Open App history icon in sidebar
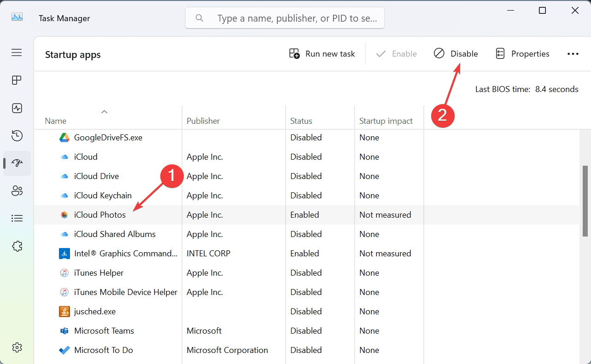The height and width of the screenshot is (364, 591). point(17,136)
